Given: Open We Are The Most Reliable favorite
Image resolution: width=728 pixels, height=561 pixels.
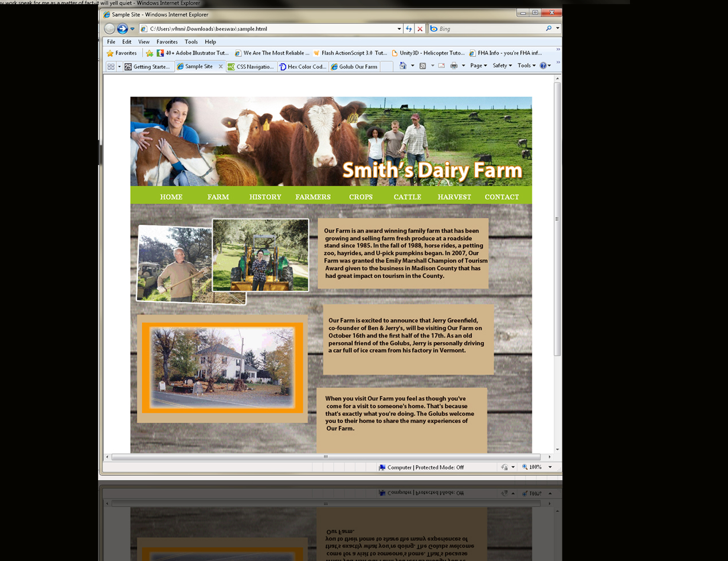Looking at the screenshot, I should (272, 53).
